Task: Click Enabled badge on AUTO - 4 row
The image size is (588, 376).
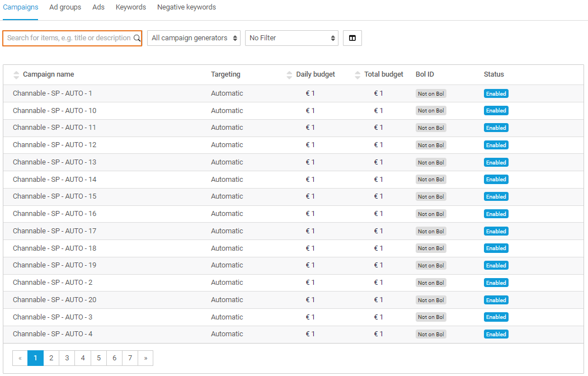Action: [496, 335]
